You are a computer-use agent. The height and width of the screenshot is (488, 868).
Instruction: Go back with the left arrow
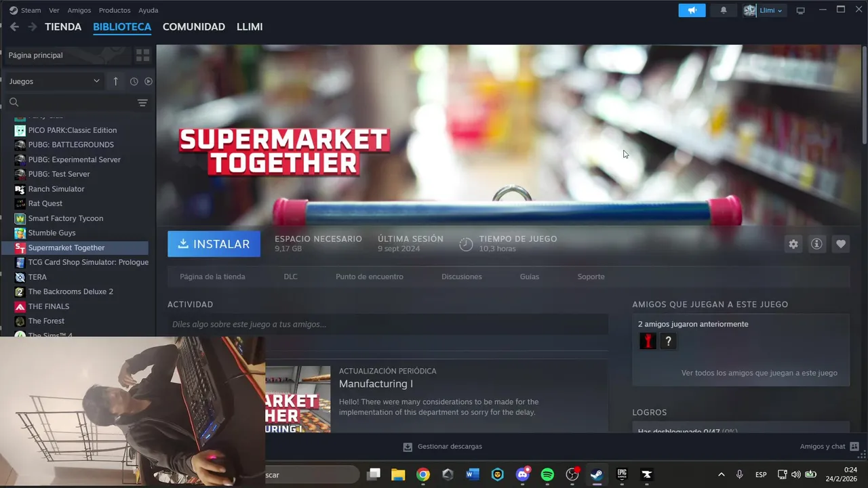click(14, 27)
